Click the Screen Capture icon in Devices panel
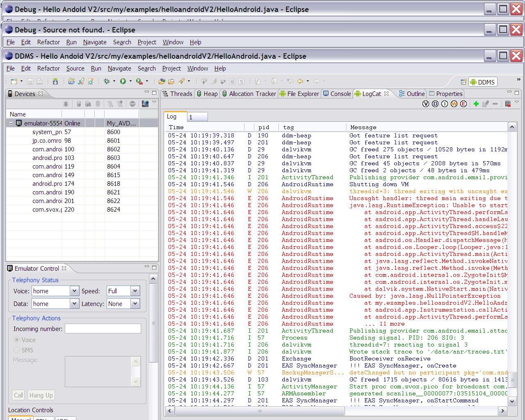 click(145, 104)
